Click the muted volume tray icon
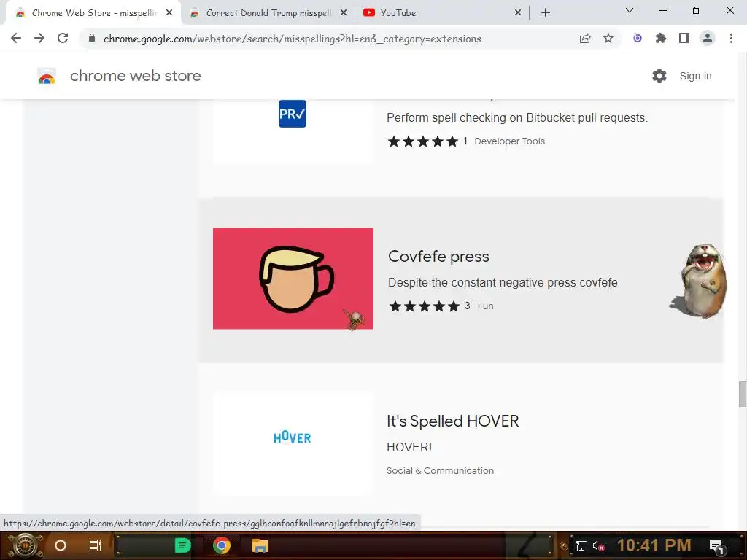This screenshot has height=560, width=747. click(x=598, y=545)
